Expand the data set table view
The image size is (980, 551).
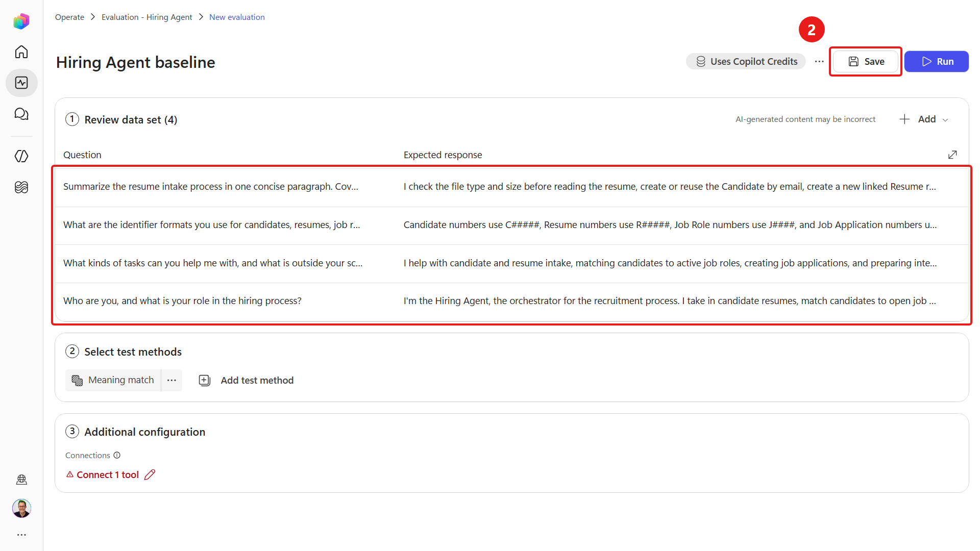(952, 155)
